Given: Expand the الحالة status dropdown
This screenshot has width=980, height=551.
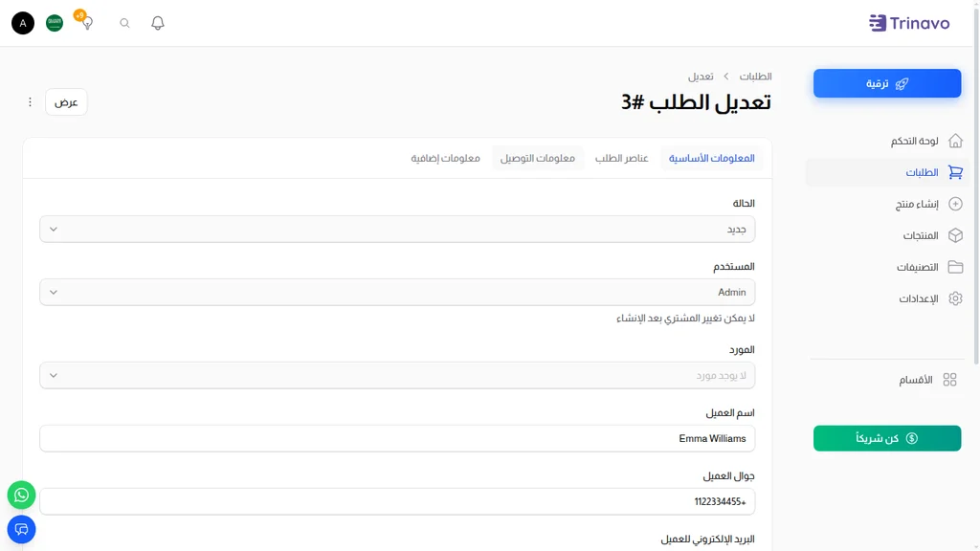Looking at the screenshot, I should click(397, 230).
